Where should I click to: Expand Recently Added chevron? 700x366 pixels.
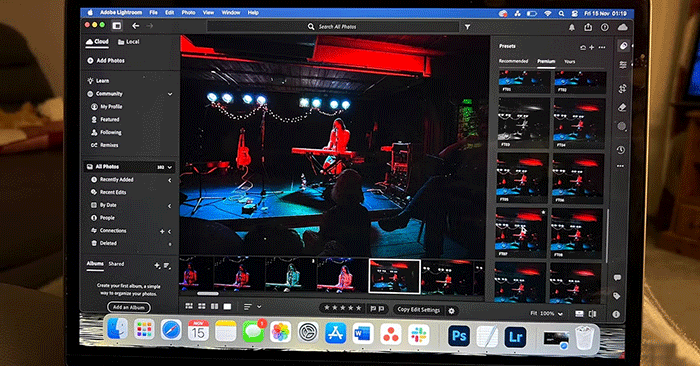(170, 180)
